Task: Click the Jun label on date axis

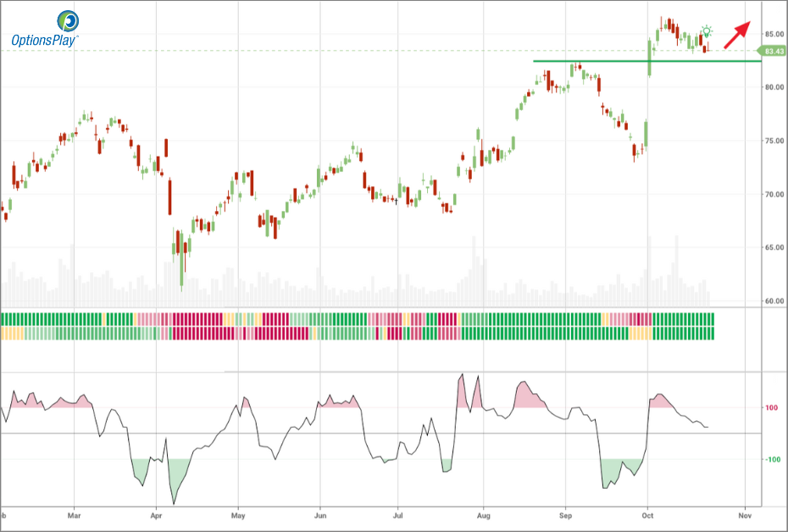Action: (320, 514)
